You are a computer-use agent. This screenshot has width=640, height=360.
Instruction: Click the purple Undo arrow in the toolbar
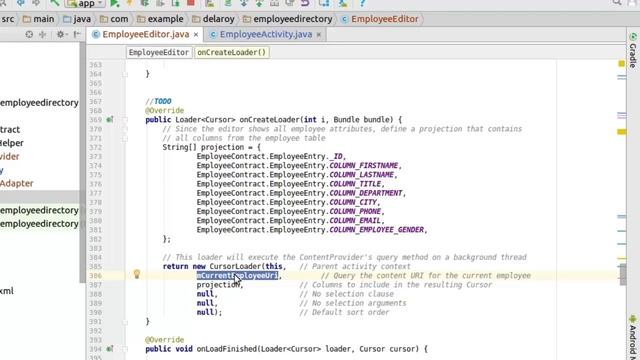[x=305, y=3]
